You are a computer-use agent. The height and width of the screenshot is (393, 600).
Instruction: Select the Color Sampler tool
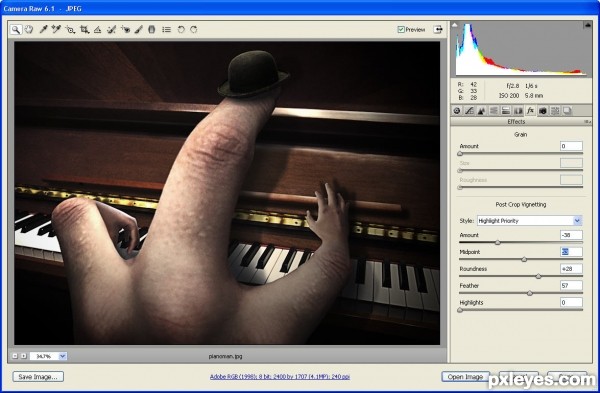[56, 29]
